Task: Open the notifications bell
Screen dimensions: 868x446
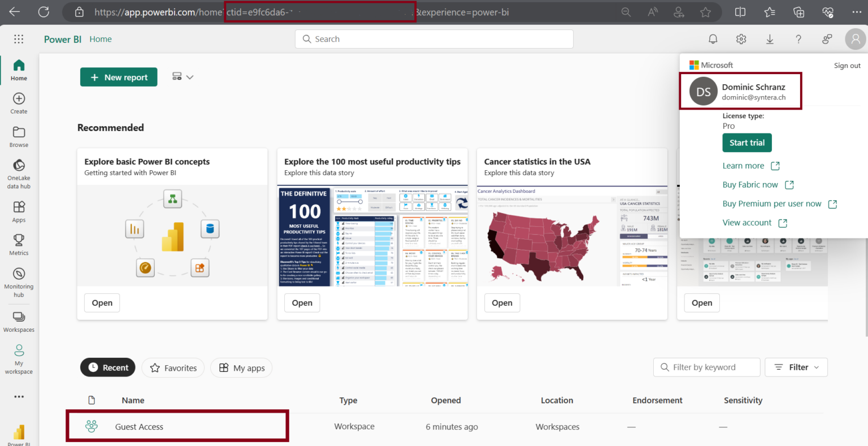Action: point(713,39)
